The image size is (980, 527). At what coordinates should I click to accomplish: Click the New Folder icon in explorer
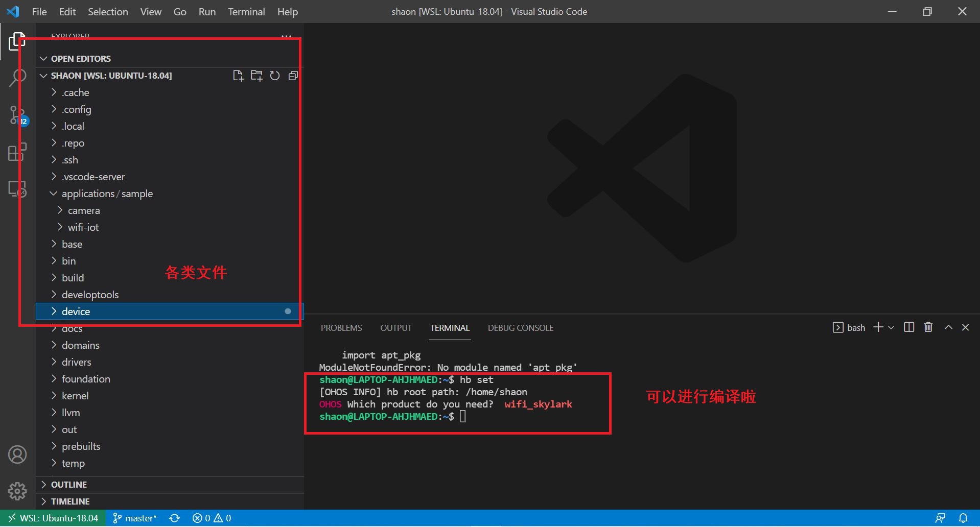point(256,76)
